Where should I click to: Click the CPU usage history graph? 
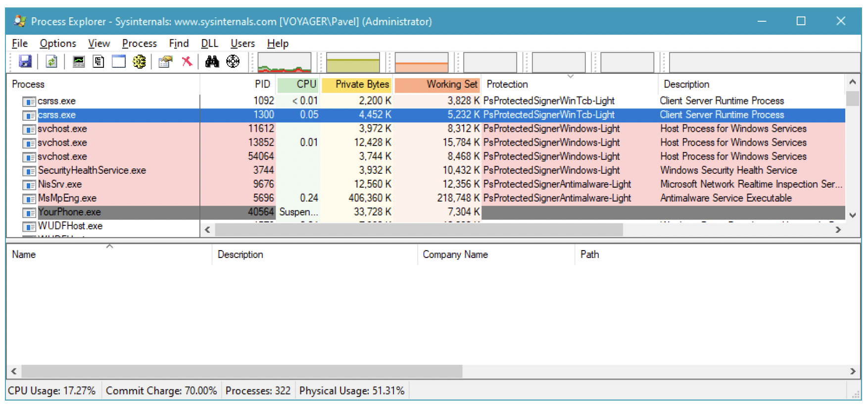pyautogui.click(x=285, y=63)
